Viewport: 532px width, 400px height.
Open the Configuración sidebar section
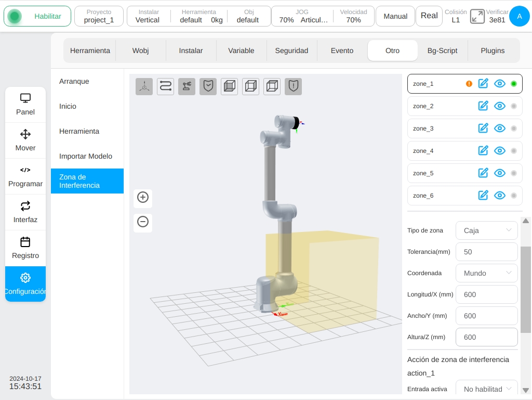pos(25,284)
